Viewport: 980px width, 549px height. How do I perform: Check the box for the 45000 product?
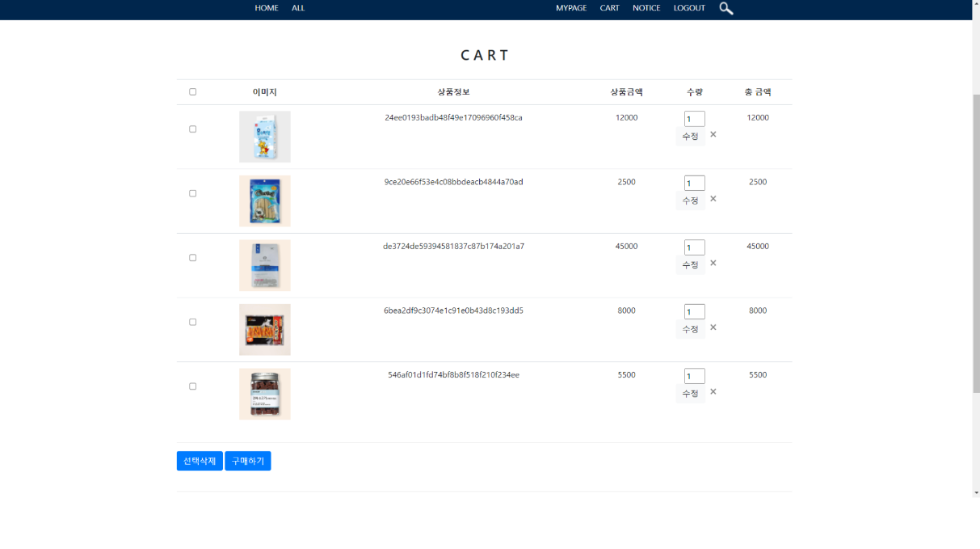click(x=192, y=258)
